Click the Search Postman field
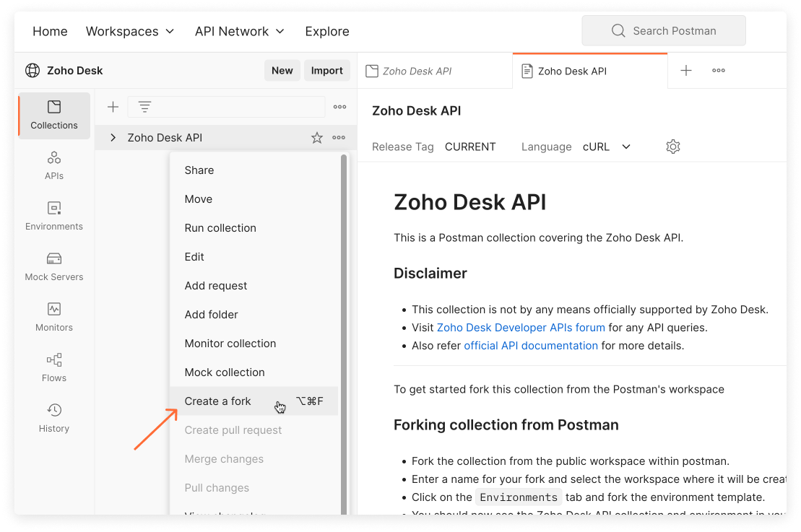This screenshot has width=801, height=532. [664, 30]
